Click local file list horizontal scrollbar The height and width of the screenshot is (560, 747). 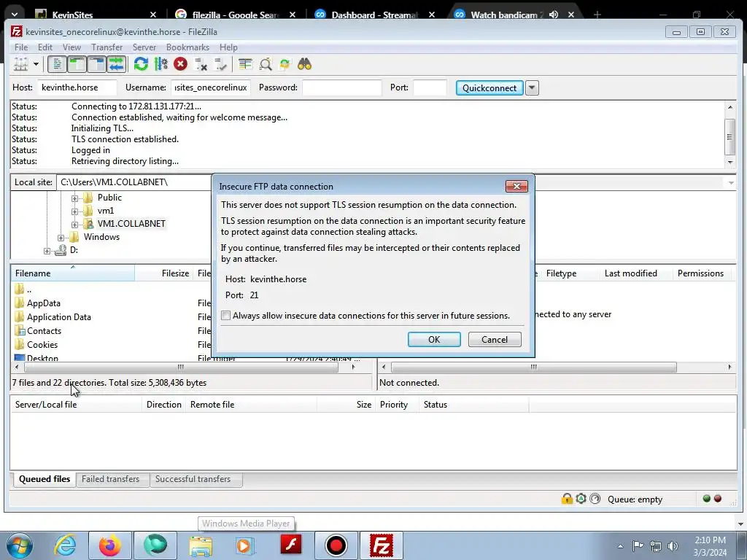[x=181, y=367]
